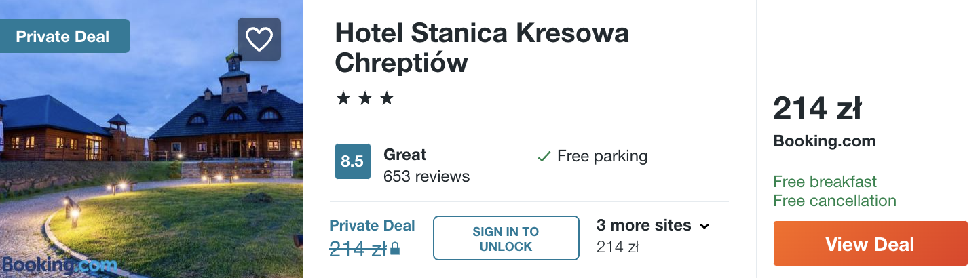
Task: Select the large 214 zł price
Action: coord(817,108)
